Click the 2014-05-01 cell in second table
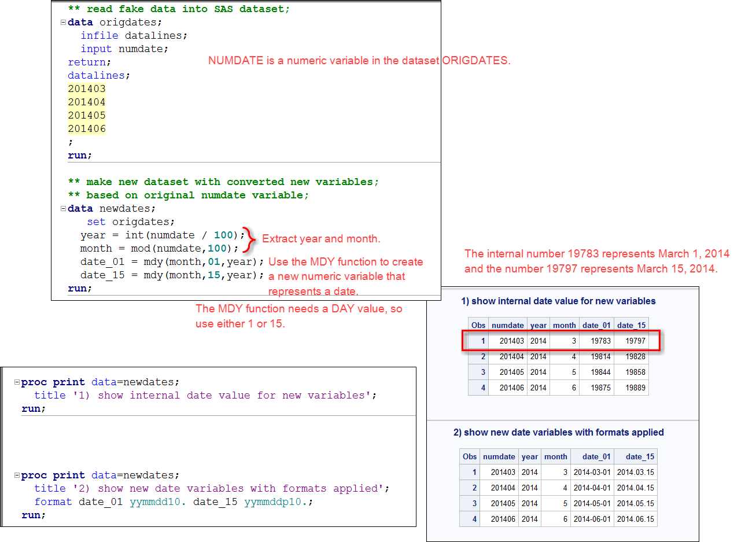 (592, 504)
